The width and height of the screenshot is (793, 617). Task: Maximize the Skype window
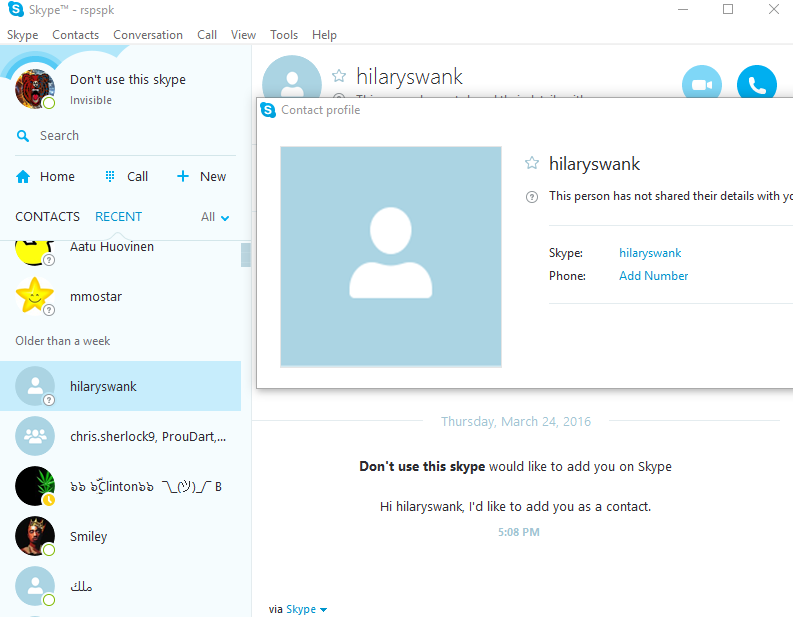click(728, 9)
